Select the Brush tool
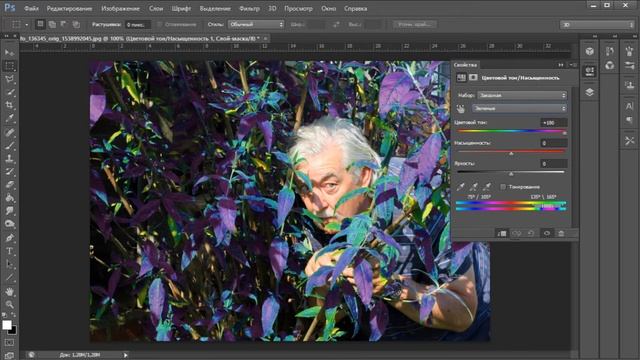The height and width of the screenshot is (360, 640). [x=9, y=145]
